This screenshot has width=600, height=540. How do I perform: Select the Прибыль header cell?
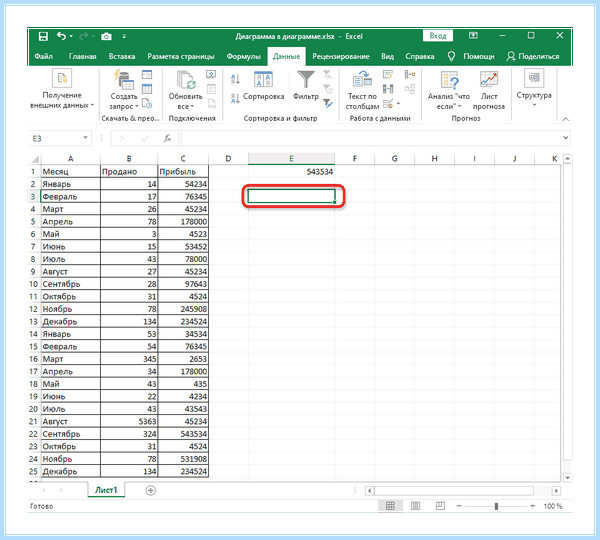183,171
